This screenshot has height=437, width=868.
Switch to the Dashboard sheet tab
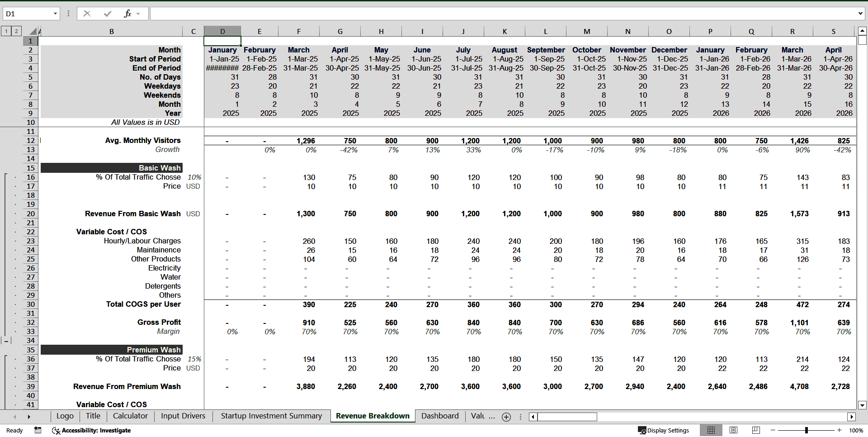(440, 416)
